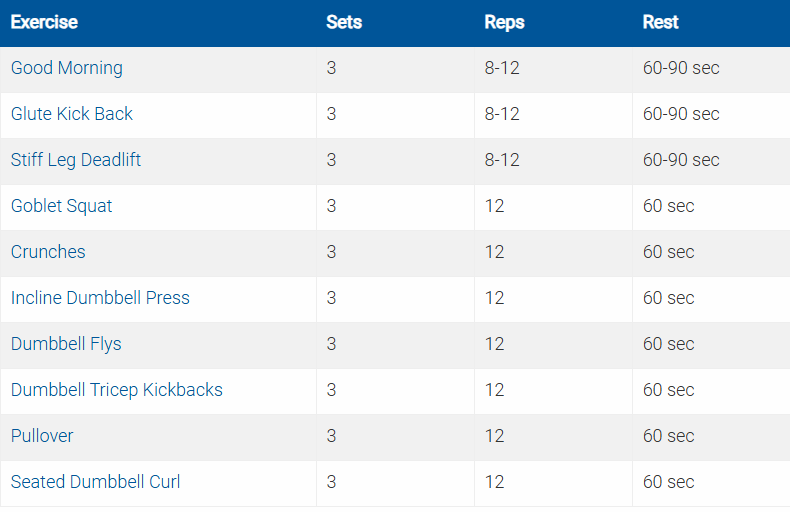Open the Crunches exercise link
This screenshot has width=790, height=512.
(48, 253)
